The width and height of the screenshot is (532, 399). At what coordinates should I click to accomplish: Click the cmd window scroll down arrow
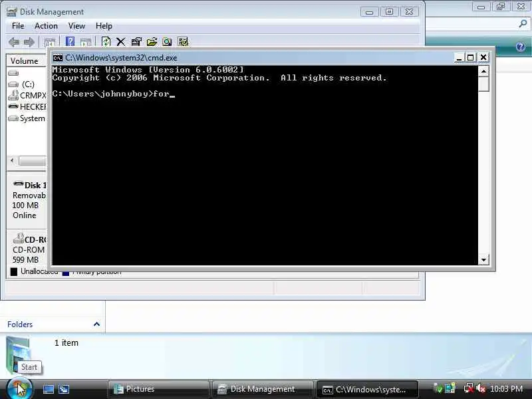483,260
